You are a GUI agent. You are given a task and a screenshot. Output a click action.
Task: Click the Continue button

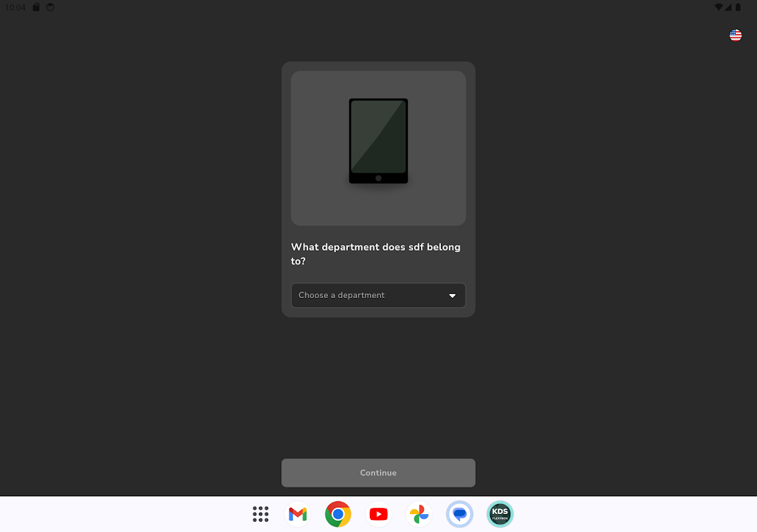(x=378, y=473)
